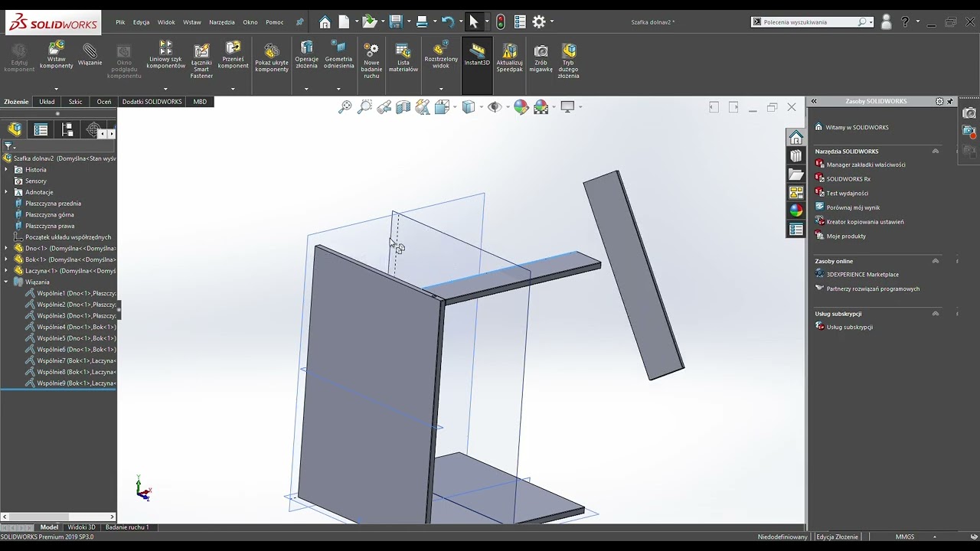Open dropdown under Rozstrzelony widok
The height and width of the screenshot is (551, 980).
pos(441,89)
